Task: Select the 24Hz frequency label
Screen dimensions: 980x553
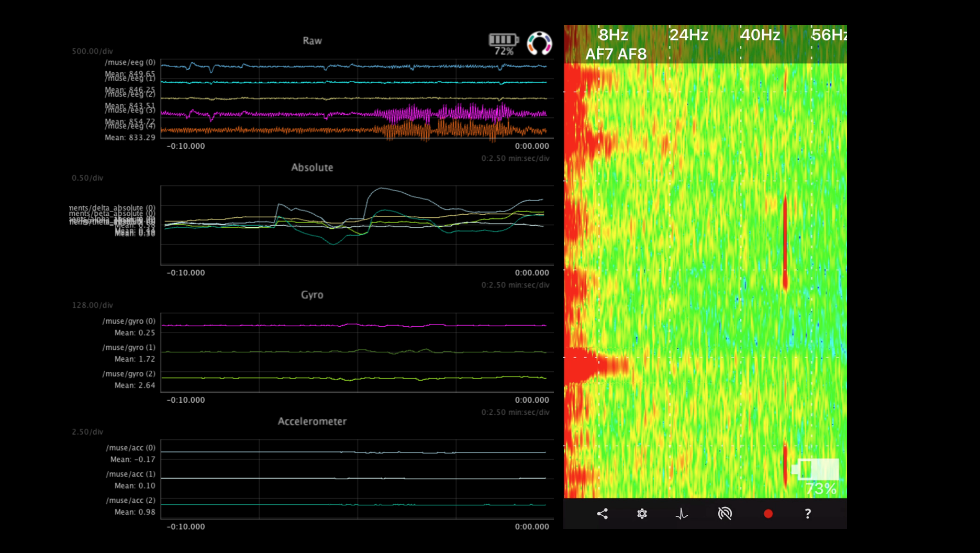Action: [688, 35]
